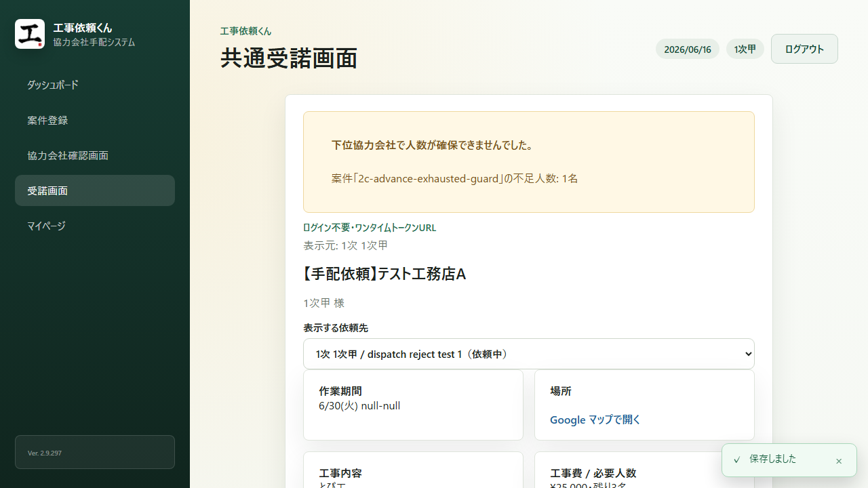Go to 案件登録 in the sidebar

(x=95, y=120)
